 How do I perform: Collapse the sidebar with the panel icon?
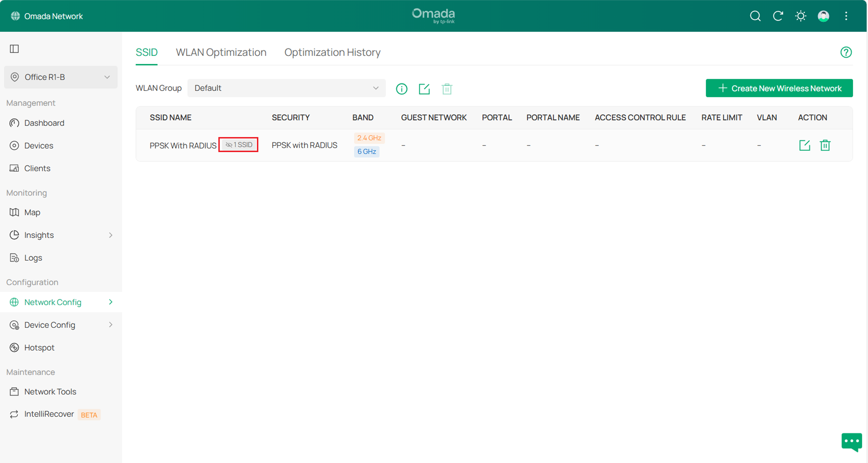(x=14, y=49)
